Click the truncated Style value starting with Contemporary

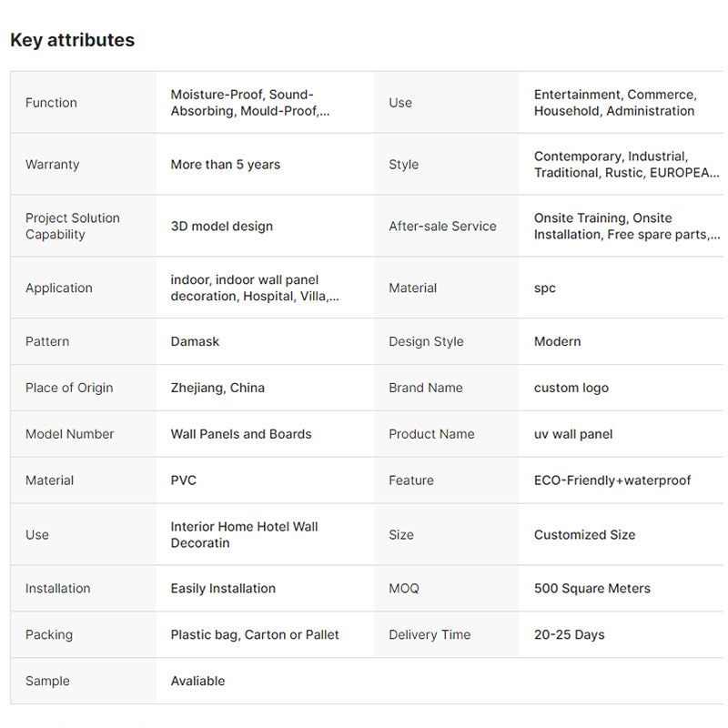[626, 165]
